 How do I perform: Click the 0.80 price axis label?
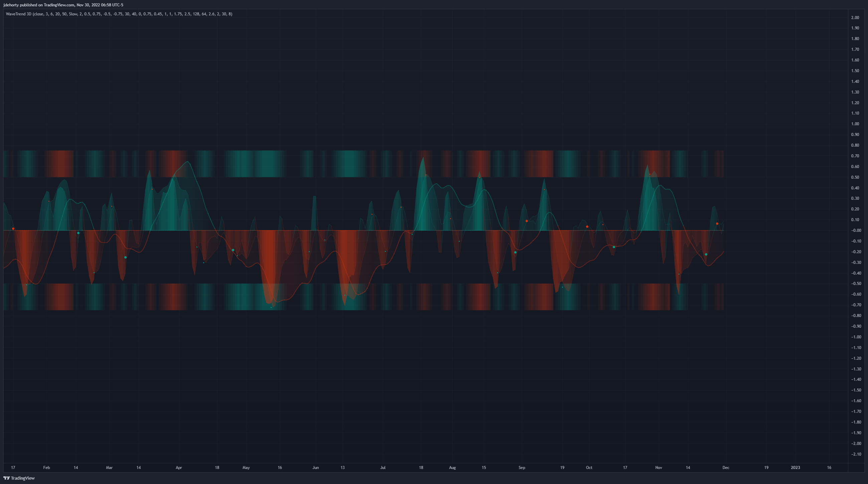pos(855,145)
